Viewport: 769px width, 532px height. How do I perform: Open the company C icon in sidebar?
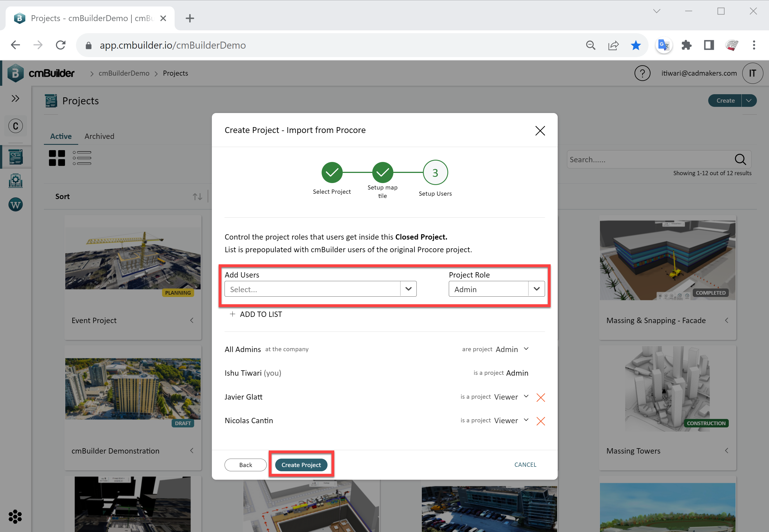click(15, 126)
